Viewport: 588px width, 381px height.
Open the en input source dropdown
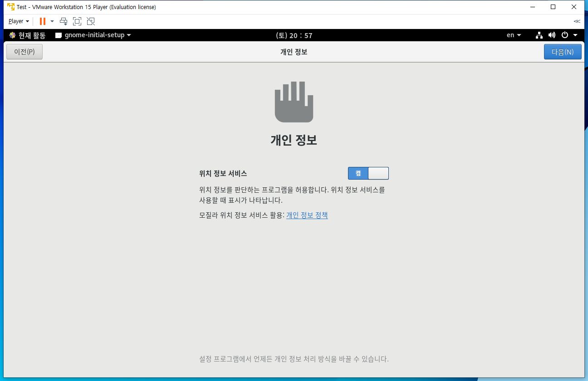tap(514, 35)
